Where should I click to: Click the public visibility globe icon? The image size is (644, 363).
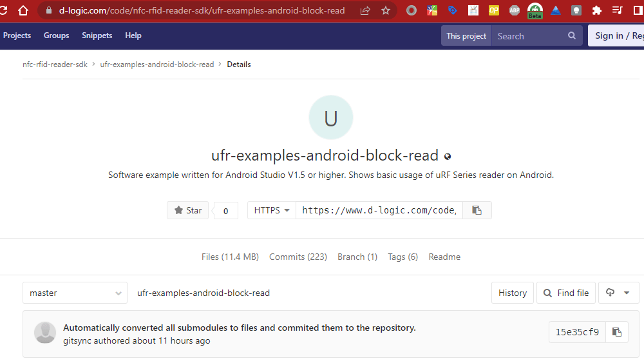448,157
